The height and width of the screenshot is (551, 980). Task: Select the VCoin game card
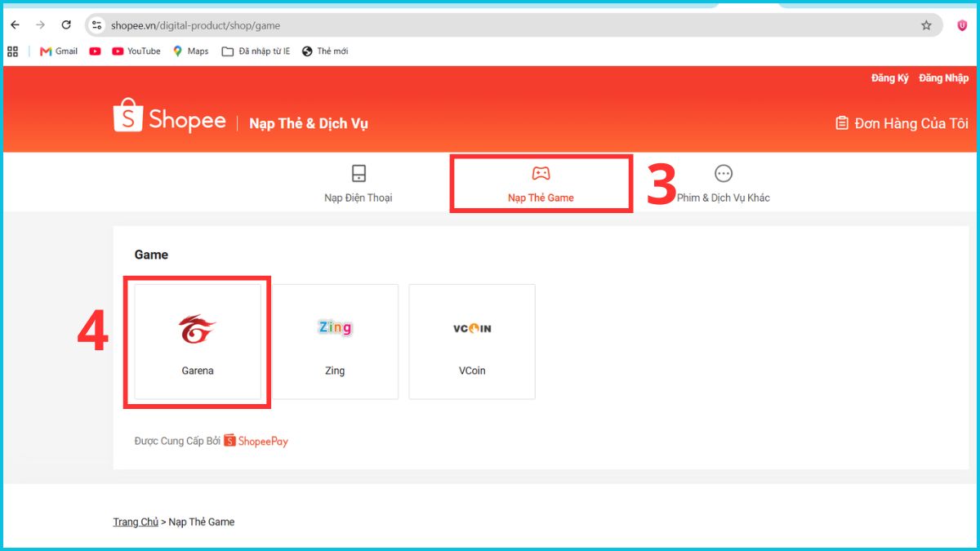472,342
